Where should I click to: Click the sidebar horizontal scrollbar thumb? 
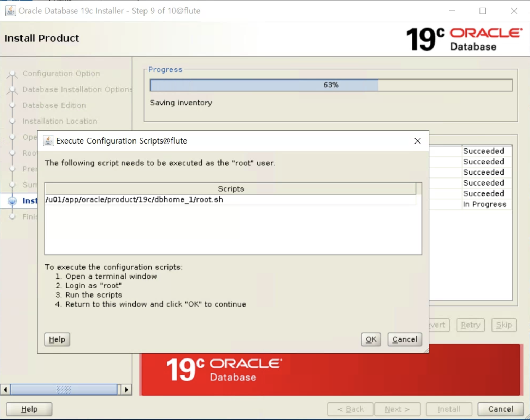click(64, 390)
